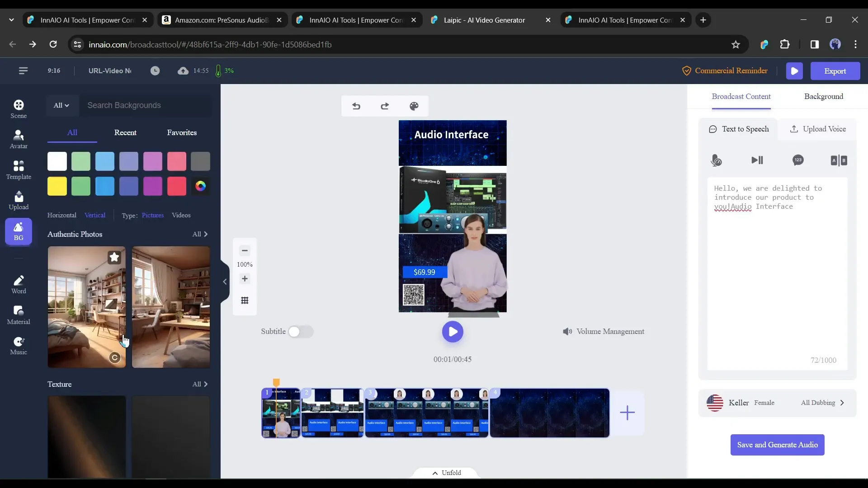
Task: Click the copyright icon on bedroom photo
Action: [x=115, y=358]
